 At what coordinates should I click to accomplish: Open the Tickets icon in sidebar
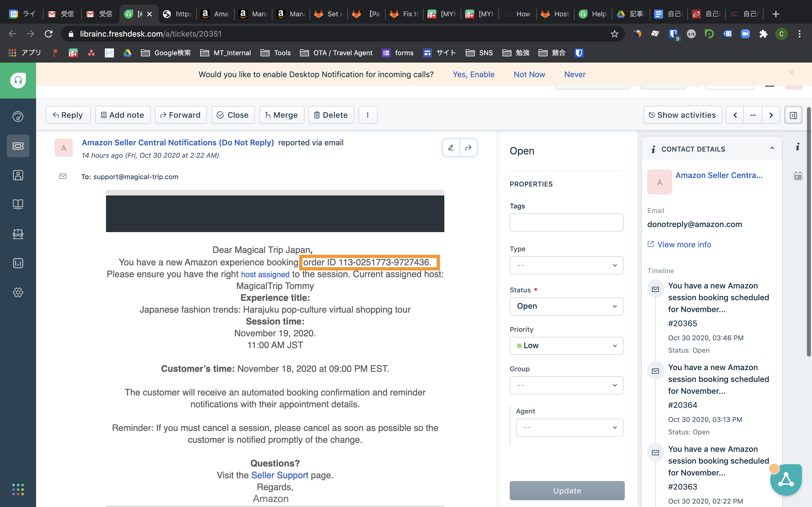(18, 146)
